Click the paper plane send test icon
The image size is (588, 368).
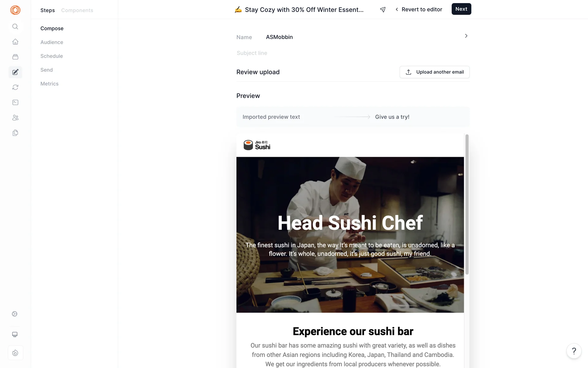(383, 10)
